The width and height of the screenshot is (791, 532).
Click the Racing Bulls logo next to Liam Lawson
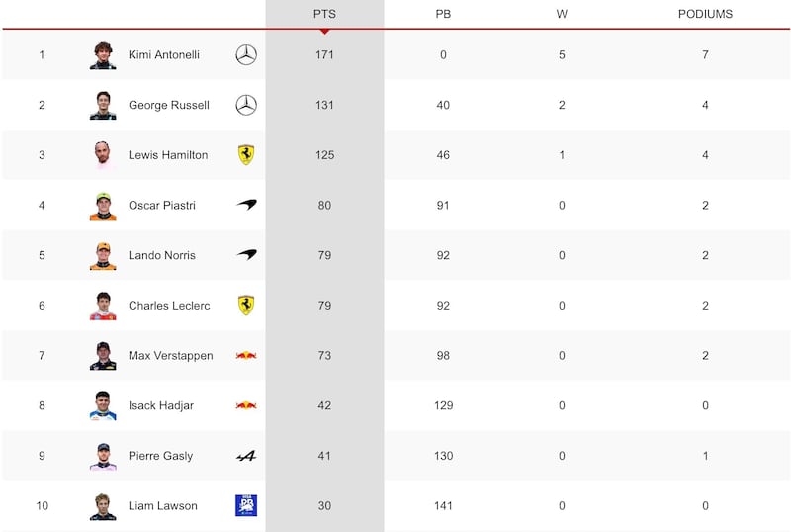(x=246, y=505)
